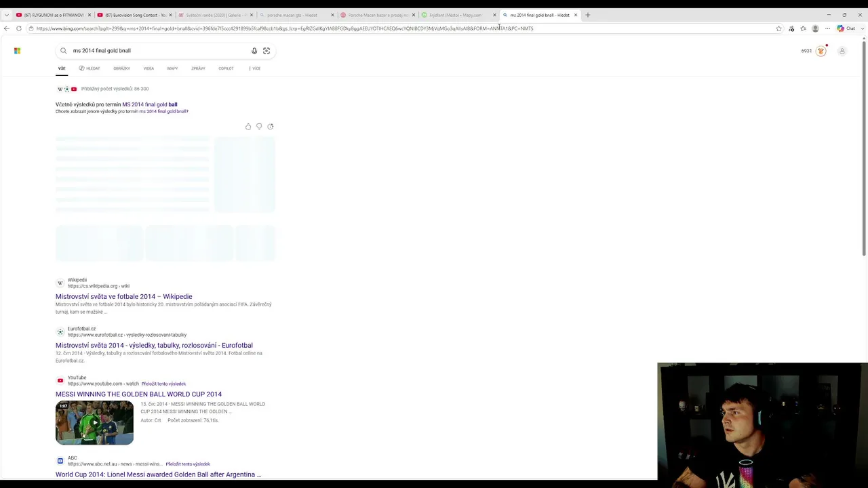Open the Copilot Chat button
Image resolution: width=868 pixels, height=488 pixels.
[846, 28]
